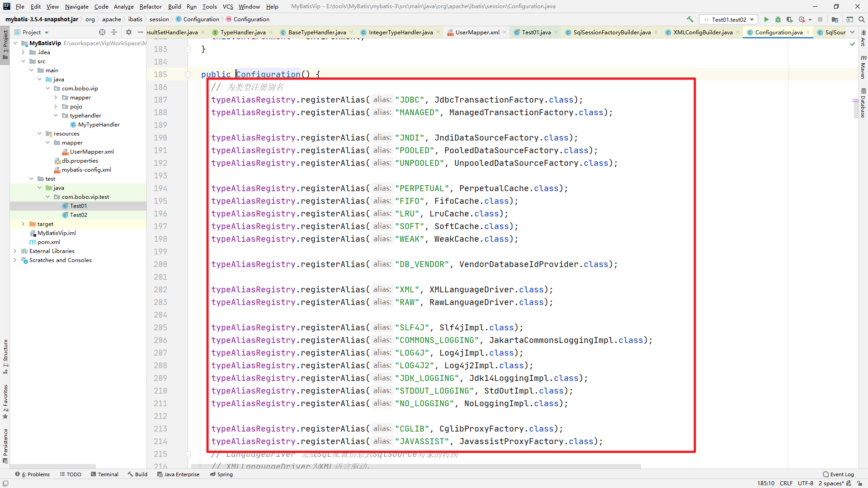Toggle the Structure tool window
This screenshot has height=488, width=868.
(x=5, y=356)
